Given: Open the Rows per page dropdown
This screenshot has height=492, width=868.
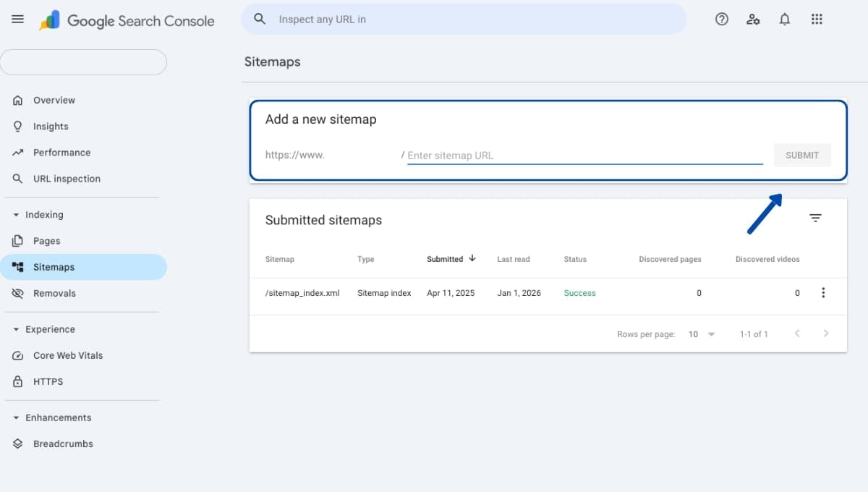Looking at the screenshot, I should pyautogui.click(x=701, y=334).
